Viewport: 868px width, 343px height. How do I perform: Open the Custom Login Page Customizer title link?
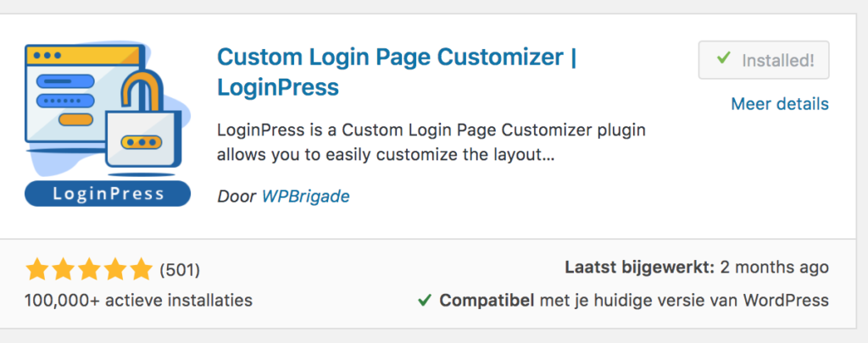(397, 72)
